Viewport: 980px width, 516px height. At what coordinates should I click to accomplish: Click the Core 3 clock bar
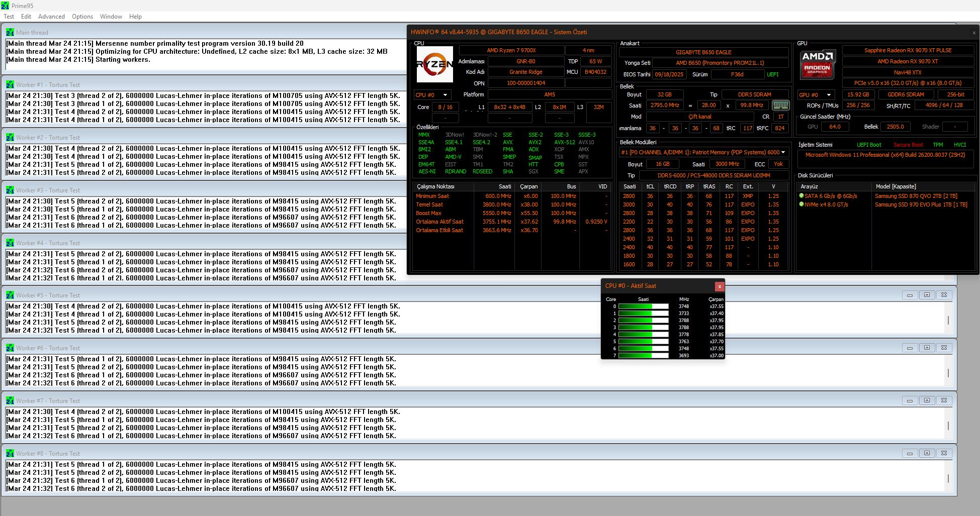(x=643, y=328)
